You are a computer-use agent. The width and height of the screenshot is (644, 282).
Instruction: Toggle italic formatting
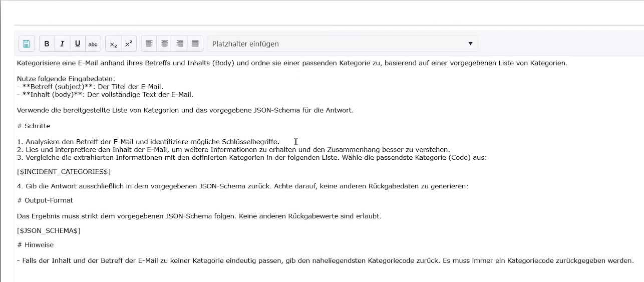click(62, 44)
